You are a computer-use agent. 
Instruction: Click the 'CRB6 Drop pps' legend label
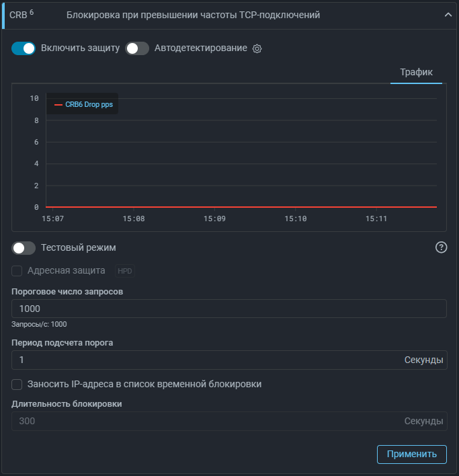[89, 105]
